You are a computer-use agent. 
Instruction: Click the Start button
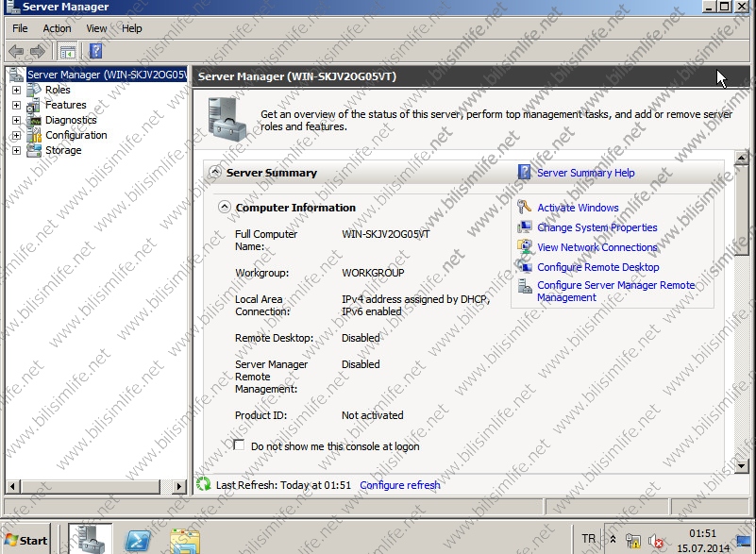click(27, 541)
